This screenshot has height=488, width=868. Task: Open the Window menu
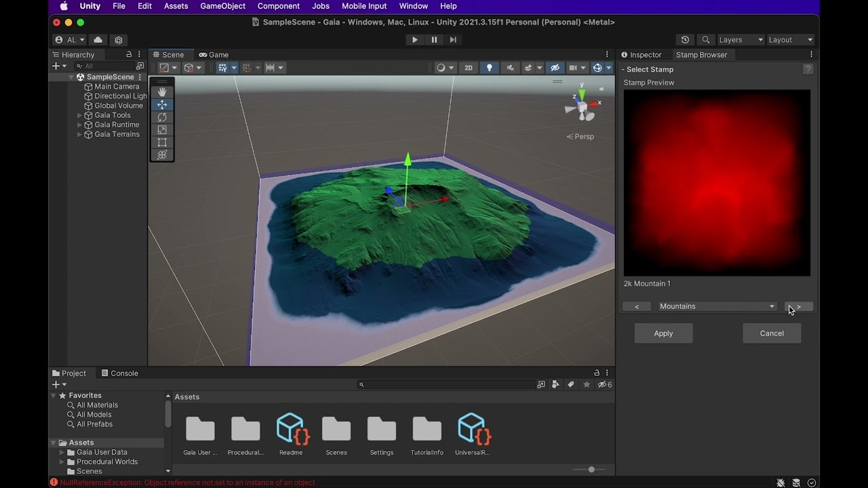(x=413, y=6)
